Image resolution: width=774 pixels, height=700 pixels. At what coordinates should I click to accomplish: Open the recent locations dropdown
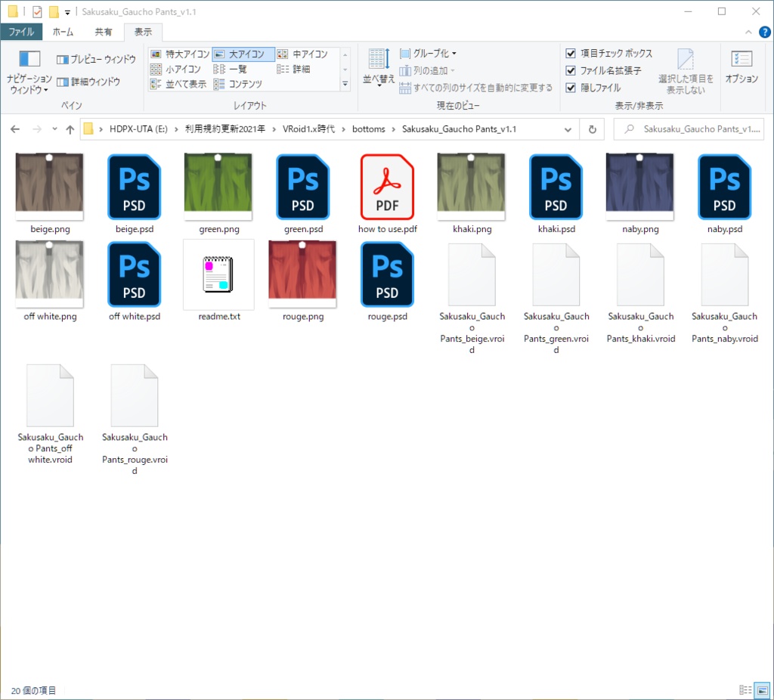tap(54, 129)
